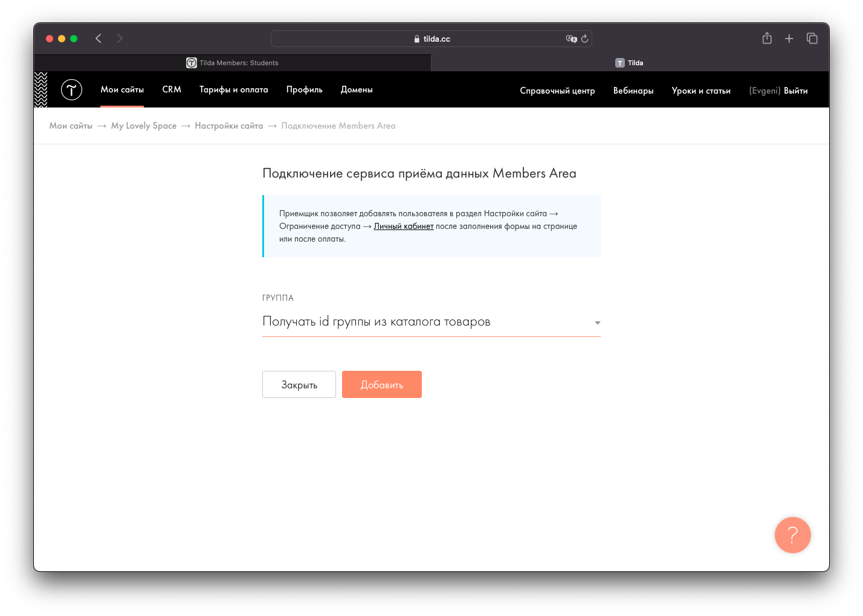The height and width of the screenshot is (616, 863).
Task: Click the tilda.cc address bar
Action: pos(431,39)
